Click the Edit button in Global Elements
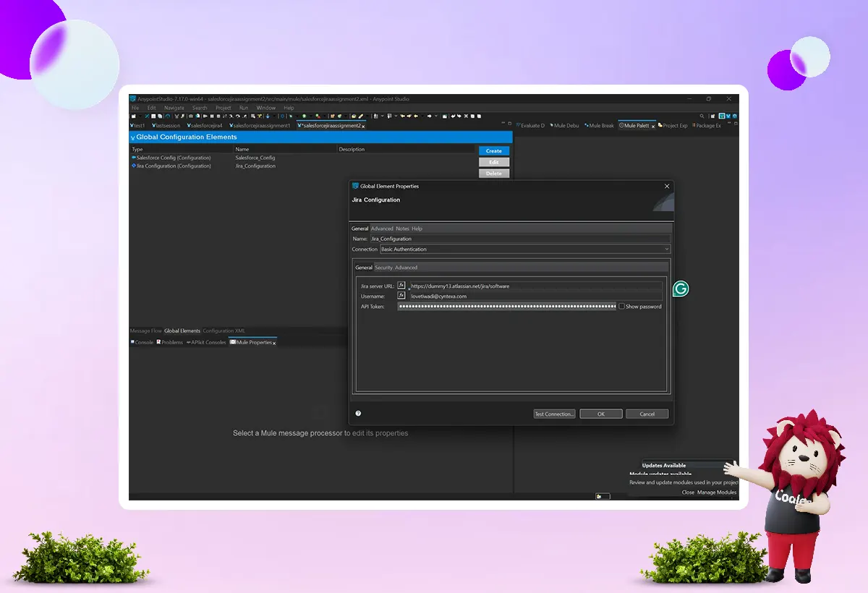This screenshot has height=593, width=868. tap(494, 162)
